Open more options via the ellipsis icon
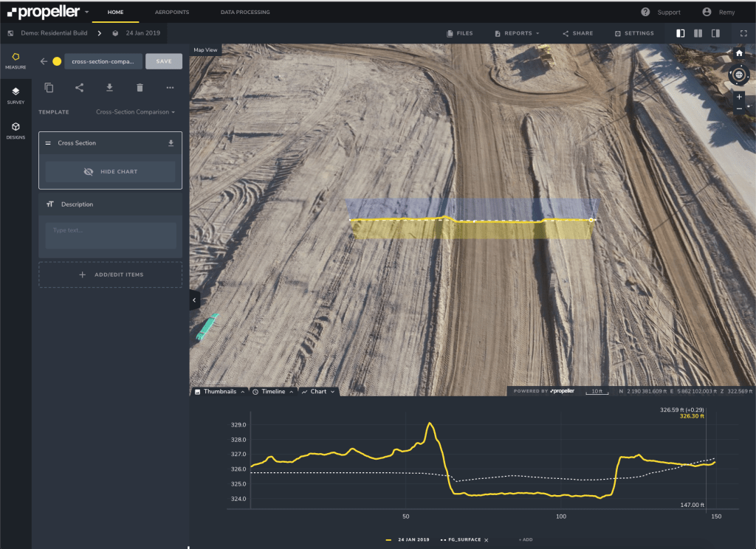Image resolution: width=756 pixels, height=549 pixels. [x=170, y=87]
